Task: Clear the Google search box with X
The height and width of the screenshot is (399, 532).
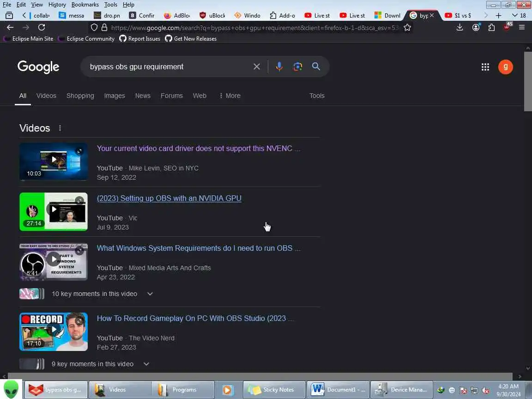Action: point(257,66)
